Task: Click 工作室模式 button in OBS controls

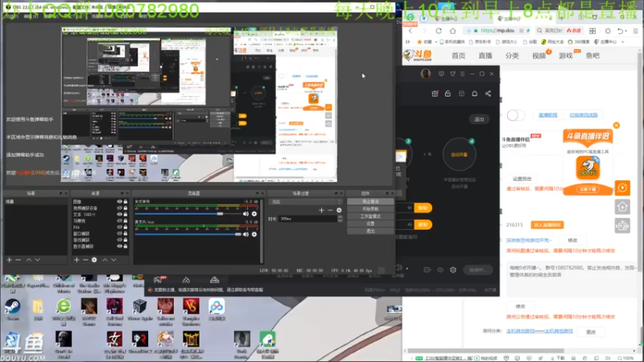Action: click(x=370, y=216)
